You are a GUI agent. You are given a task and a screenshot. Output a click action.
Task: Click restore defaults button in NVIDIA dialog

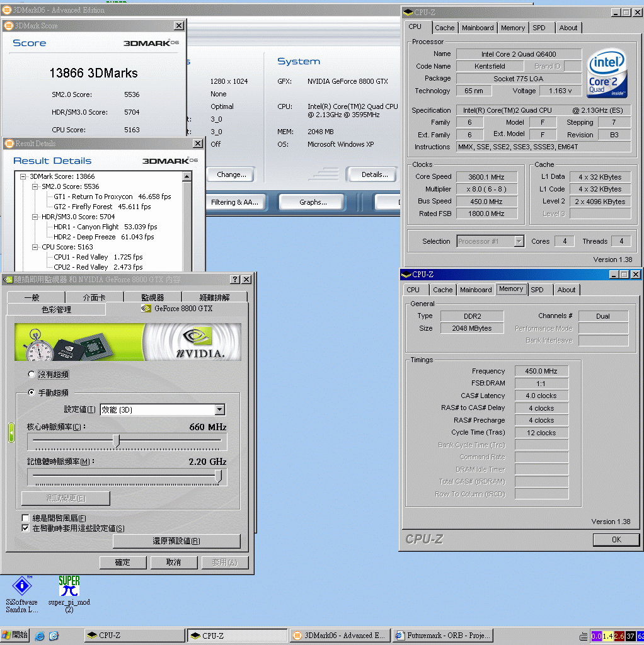pyautogui.click(x=176, y=541)
